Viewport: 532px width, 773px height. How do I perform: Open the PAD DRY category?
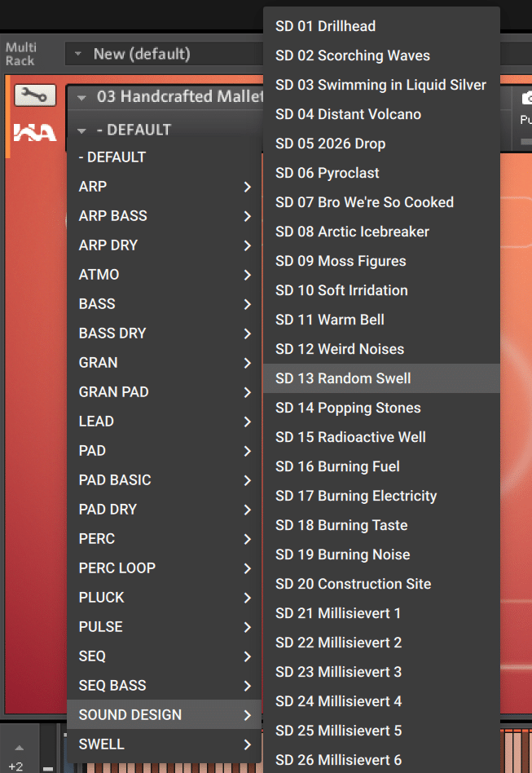click(x=164, y=510)
